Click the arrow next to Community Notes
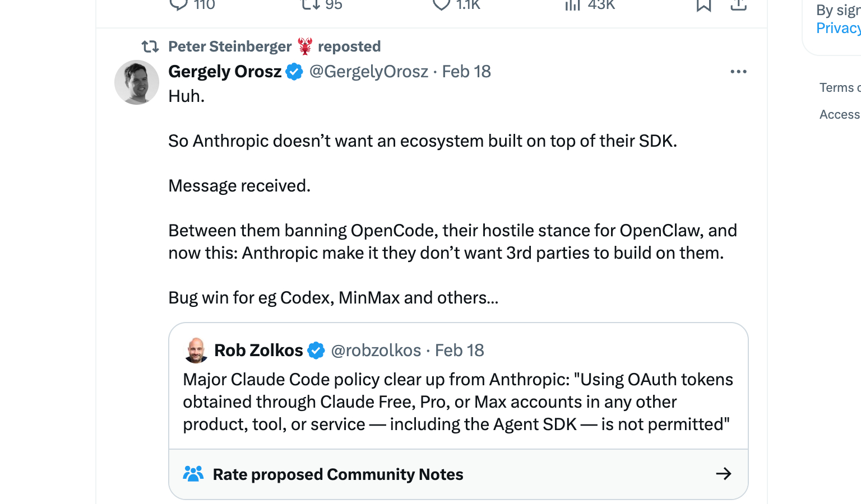The width and height of the screenshot is (861, 504). point(724,474)
